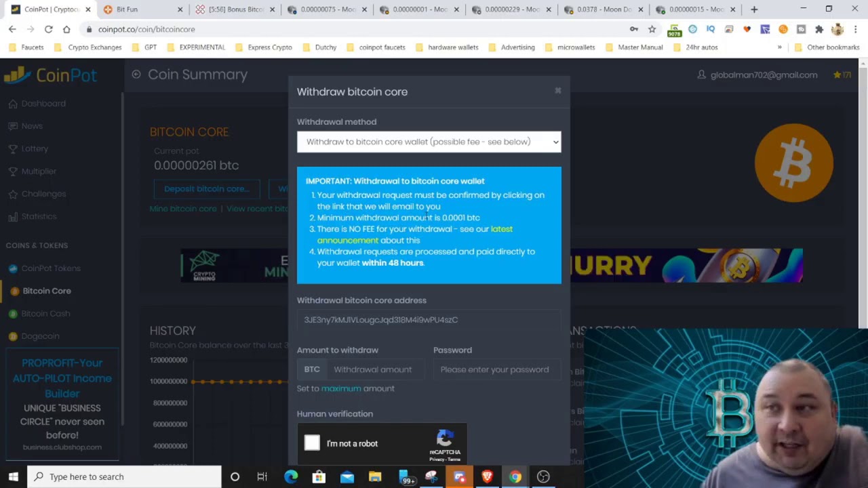868x488 pixels.
Task: Open the microwallets bookmark folder
Action: pyautogui.click(x=570, y=47)
